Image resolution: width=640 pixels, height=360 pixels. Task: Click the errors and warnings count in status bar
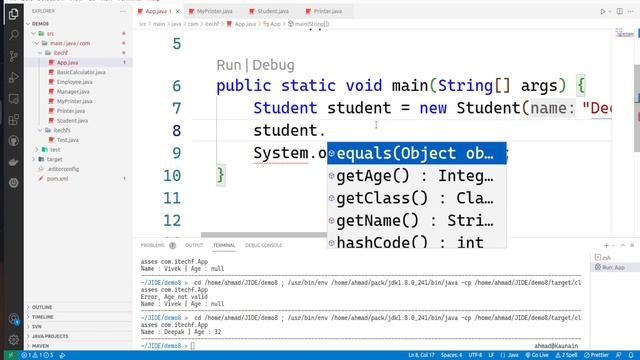37,356
